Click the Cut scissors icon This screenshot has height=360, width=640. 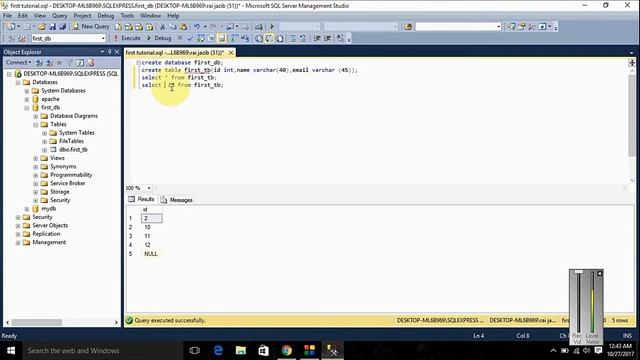pyautogui.click(x=162, y=27)
